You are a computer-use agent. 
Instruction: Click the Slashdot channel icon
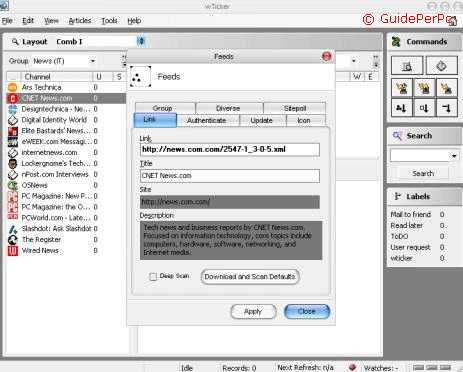point(12,229)
